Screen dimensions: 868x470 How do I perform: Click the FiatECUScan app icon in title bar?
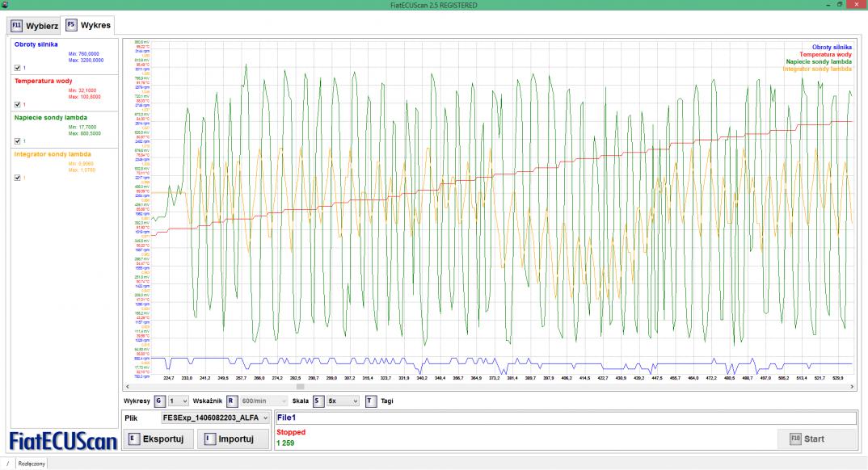coord(5,6)
